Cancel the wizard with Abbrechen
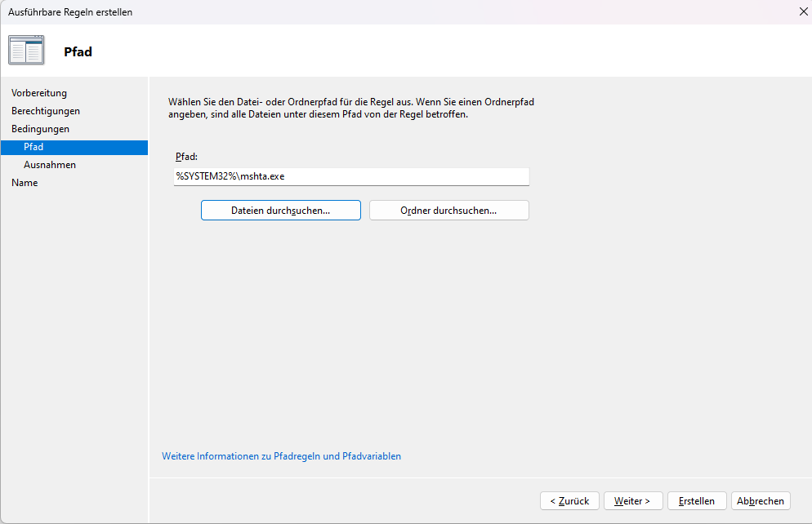The image size is (812, 524). 761,501
